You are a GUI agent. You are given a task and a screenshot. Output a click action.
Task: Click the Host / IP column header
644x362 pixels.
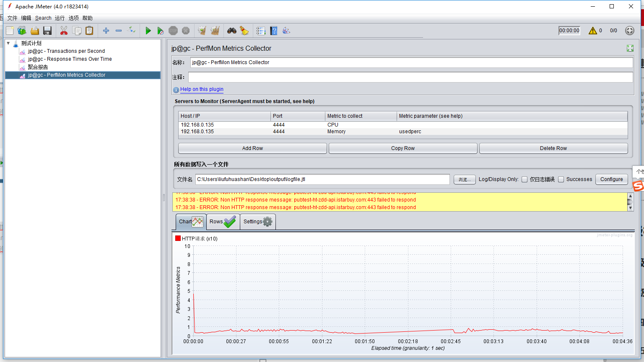point(224,116)
